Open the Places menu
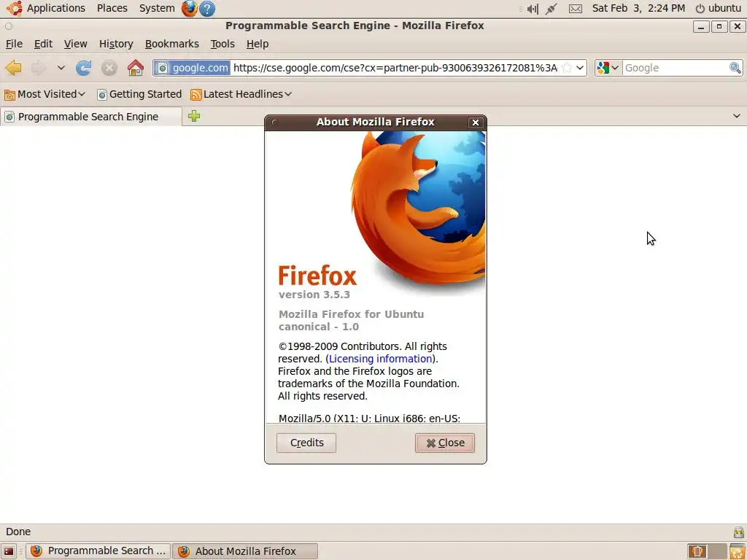Screen dimensions: 747x560 (x=112, y=8)
